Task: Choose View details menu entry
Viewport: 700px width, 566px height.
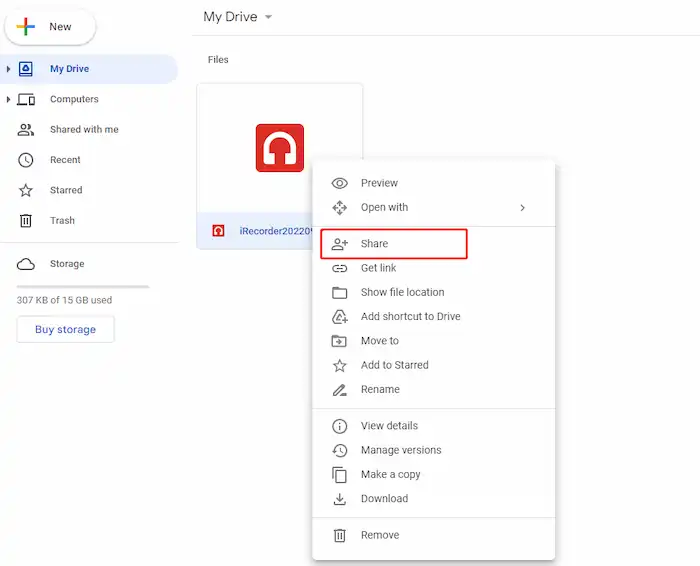Action: point(389,426)
